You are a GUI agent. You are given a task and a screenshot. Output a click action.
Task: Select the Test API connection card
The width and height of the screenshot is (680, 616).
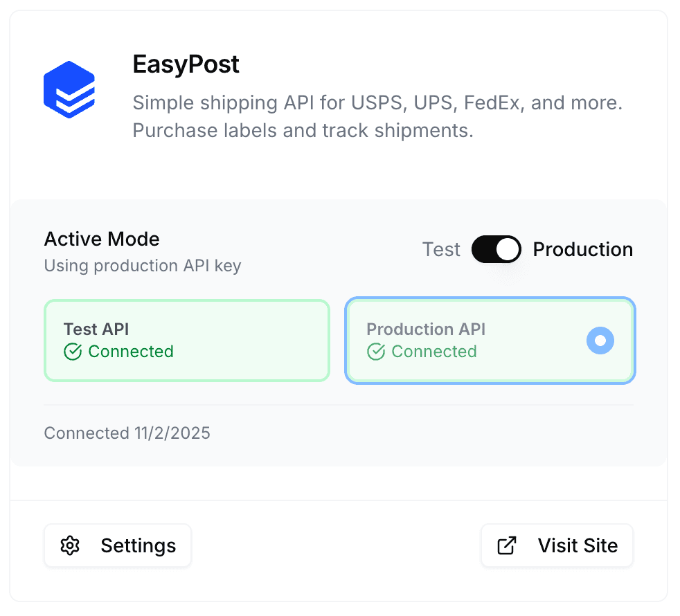click(187, 341)
